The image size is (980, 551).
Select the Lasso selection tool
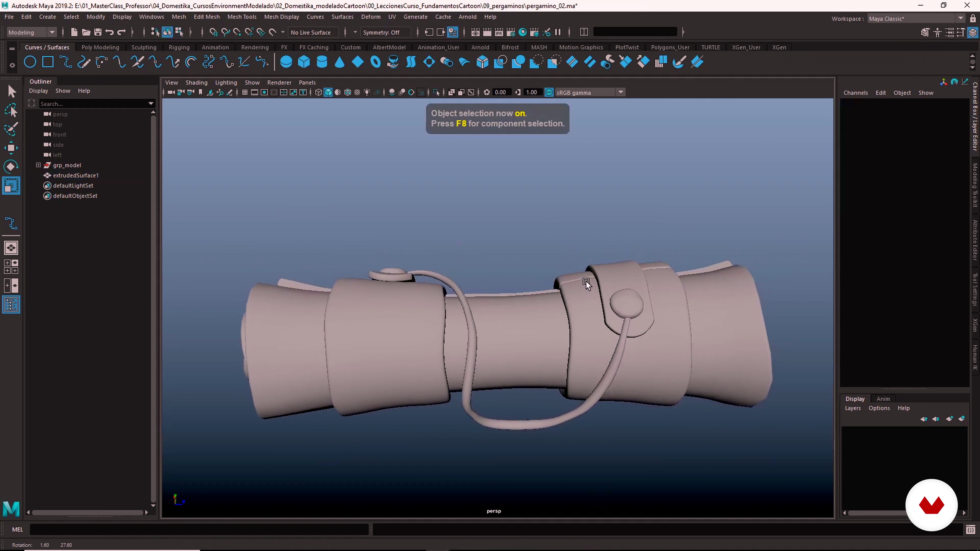tap(11, 110)
